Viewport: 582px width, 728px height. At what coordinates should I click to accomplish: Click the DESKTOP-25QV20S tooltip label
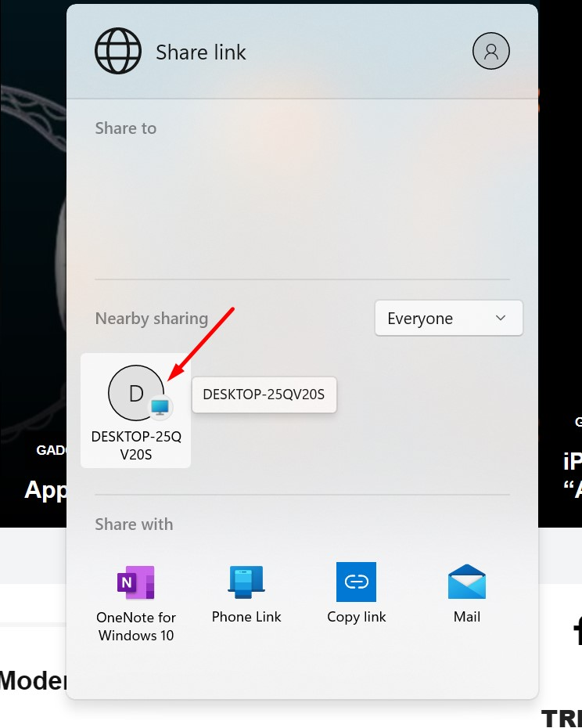264,395
